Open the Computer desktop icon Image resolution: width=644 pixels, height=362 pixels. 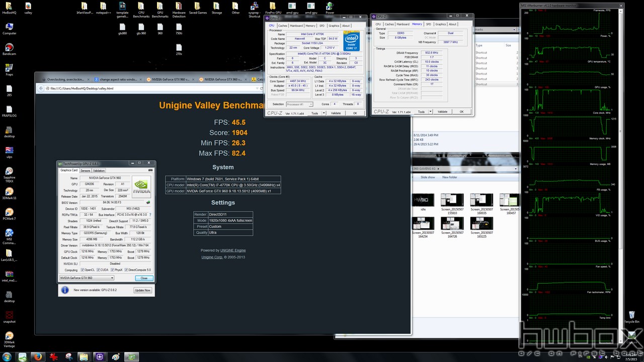pyautogui.click(x=9, y=29)
